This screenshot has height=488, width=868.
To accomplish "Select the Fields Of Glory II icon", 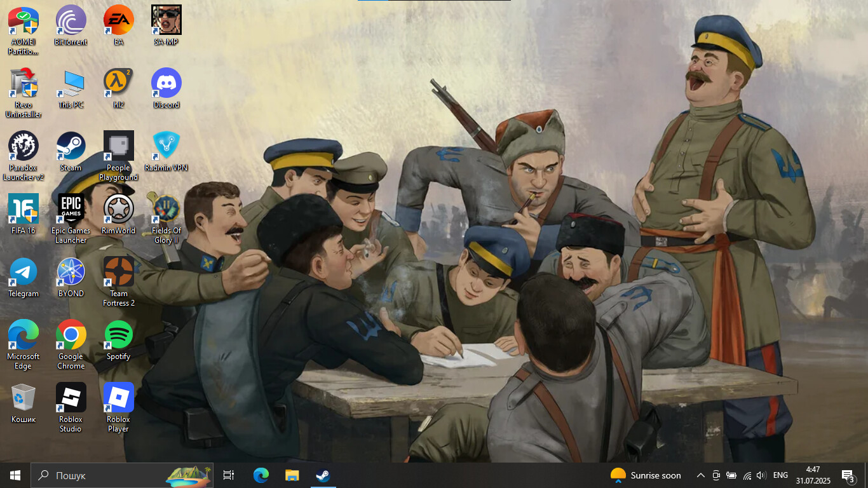I will pos(166,219).
